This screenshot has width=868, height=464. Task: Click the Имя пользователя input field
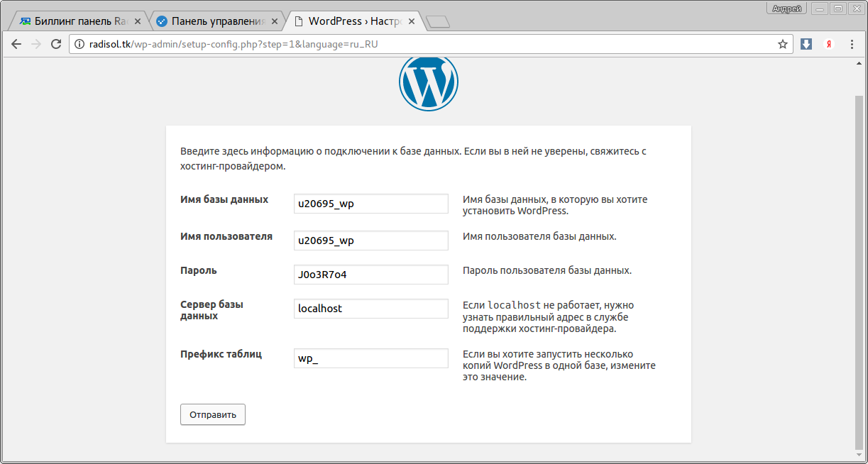click(x=371, y=241)
